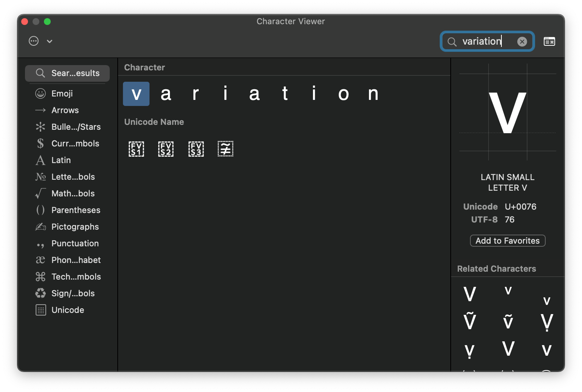Open Technical Symbols category
This screenshot has width=582, height=392.
(67, 277)
